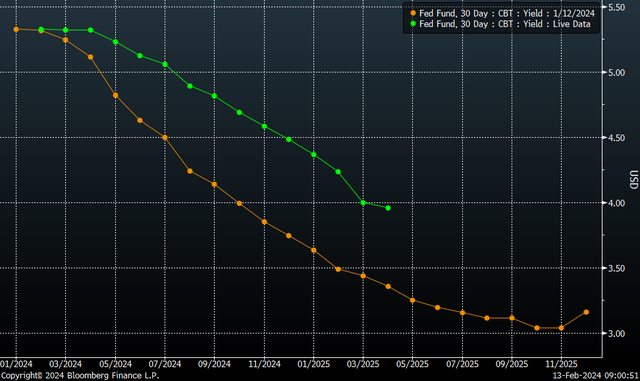This screenshot has width=640, height=381.
Task: Click the USD axis unit label
Action: pos(633,179)
